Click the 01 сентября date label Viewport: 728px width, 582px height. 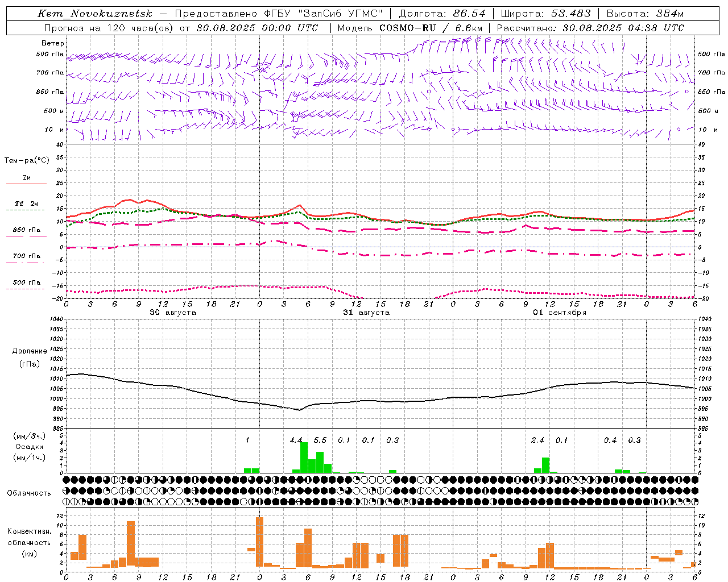pyautogui.click(x=560, y=313)
